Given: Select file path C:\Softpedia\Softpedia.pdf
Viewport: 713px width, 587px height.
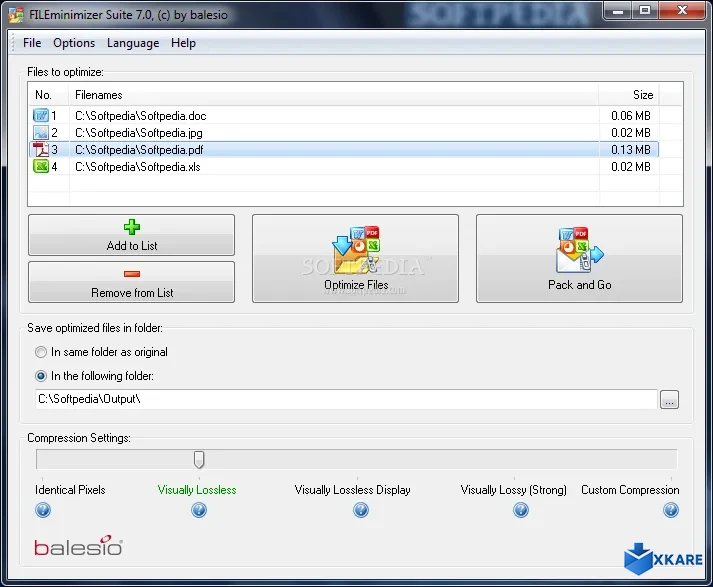Looking at the screenshot, I should [139, 150].
